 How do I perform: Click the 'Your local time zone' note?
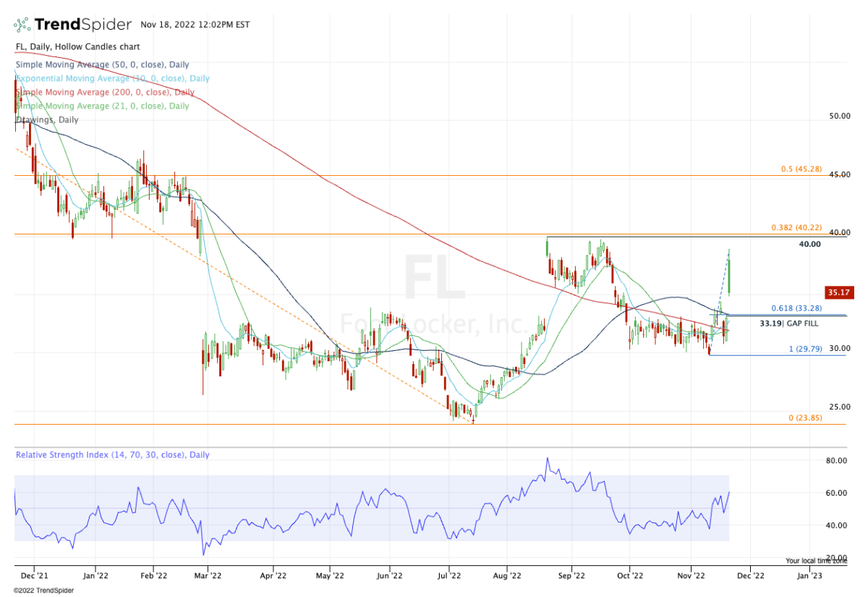coord(817,561)
